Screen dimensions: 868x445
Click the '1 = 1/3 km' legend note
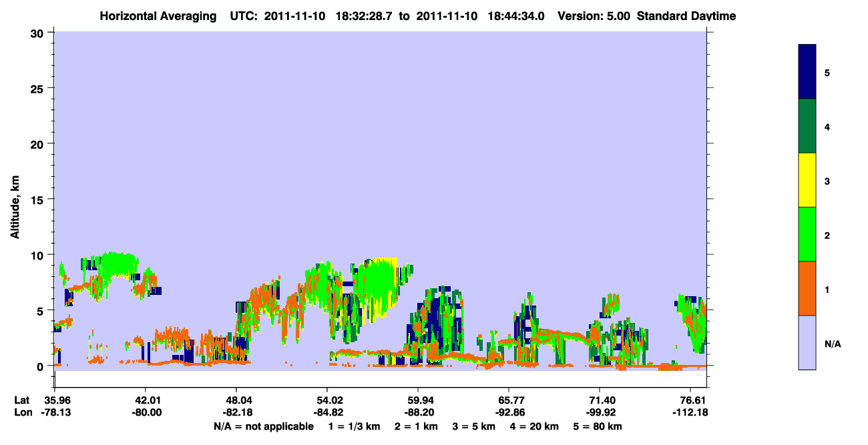tap(354, 426)
